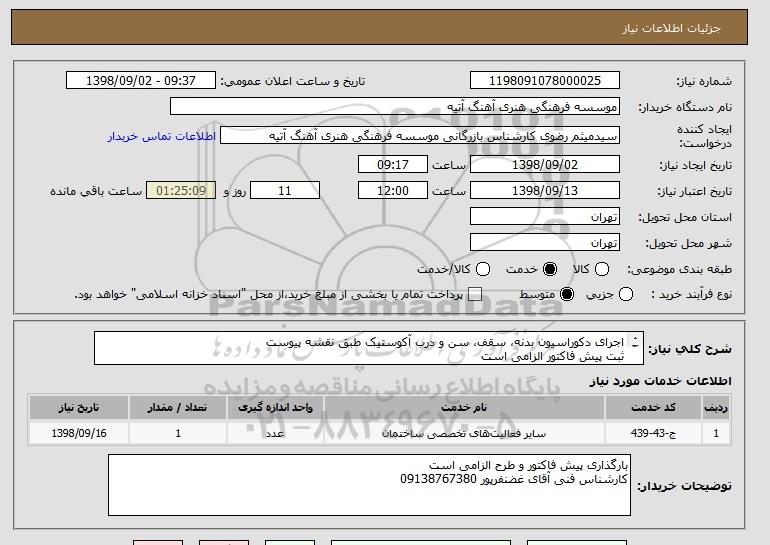Open buyer contact info link اطلاعات تماس خریدار
Viewport: 770px width, 545px height.
162,136
